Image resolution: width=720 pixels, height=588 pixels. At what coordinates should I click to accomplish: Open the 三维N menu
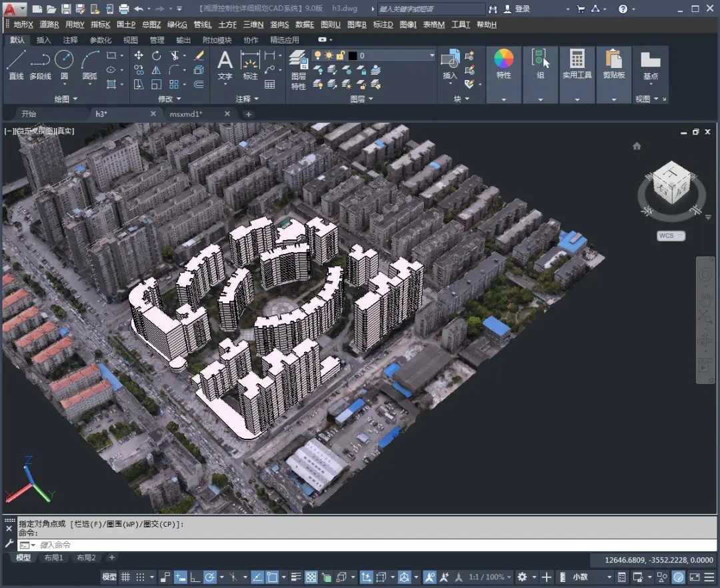pyautogui.click(x=253, y=24)
